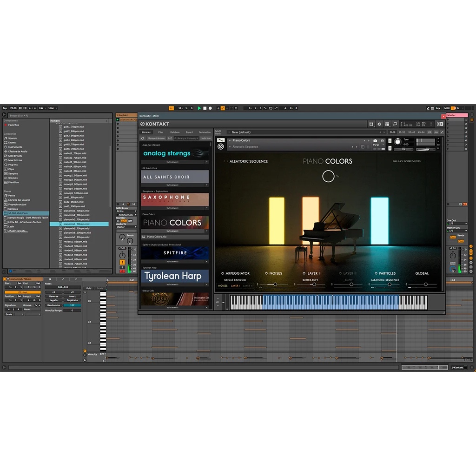
Task: Open instrument info icon
Action: coord(382,141)
